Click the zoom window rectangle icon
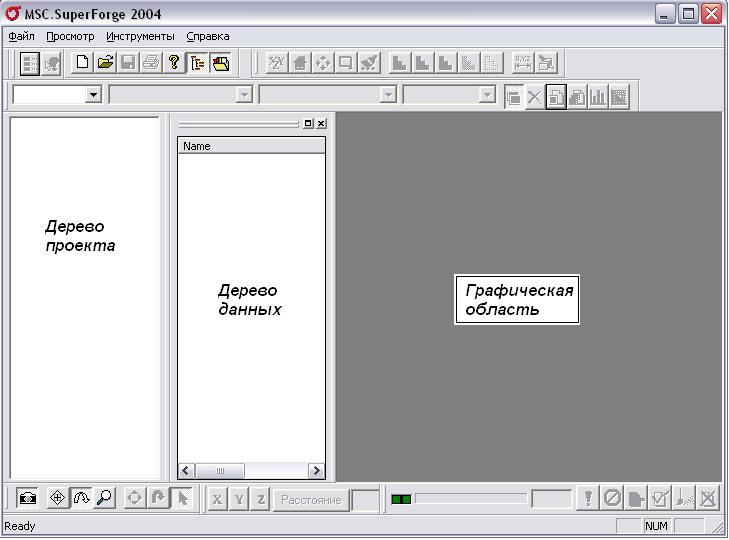Screen dimensions: 729x540 point(345,63)
